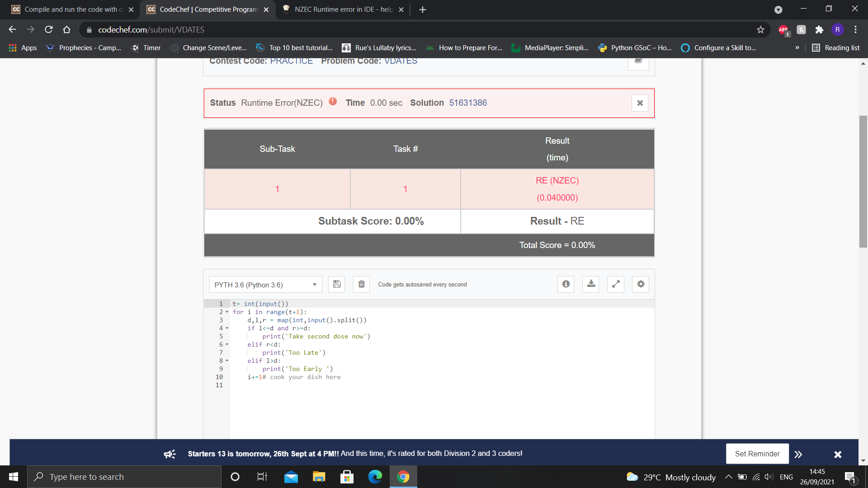Switch to Compile and run the code tab
Screen dimensions: 868x488
(72, 9)
